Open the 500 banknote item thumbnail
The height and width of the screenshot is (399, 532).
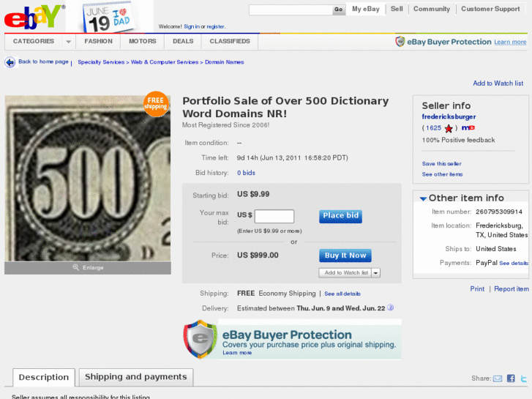point(88,178)
